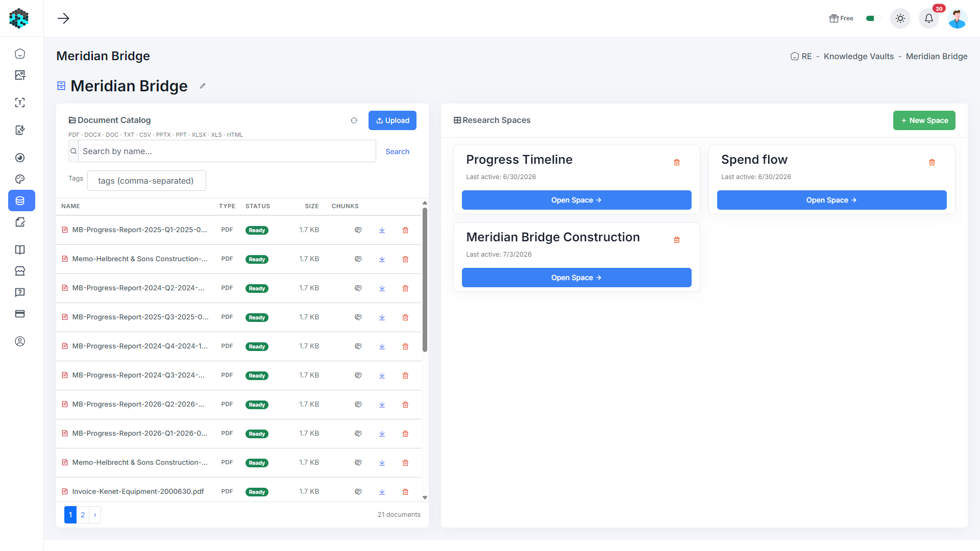Delete the MB-Progress-Report-2025-Q1 document

pos(405,230)
